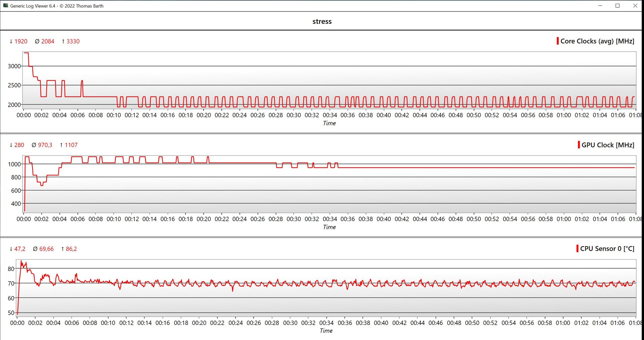Click the CPU temperature maximum value 86,2

click(71, 249)
